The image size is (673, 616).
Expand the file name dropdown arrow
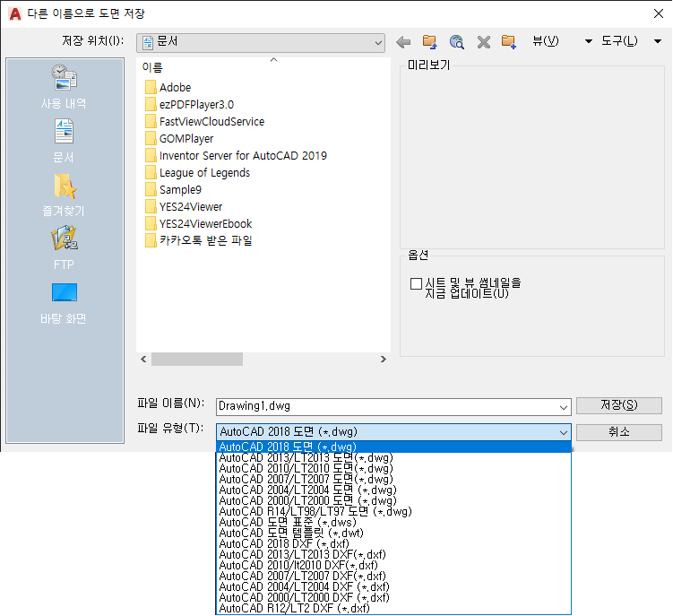(x=563, y=407)
